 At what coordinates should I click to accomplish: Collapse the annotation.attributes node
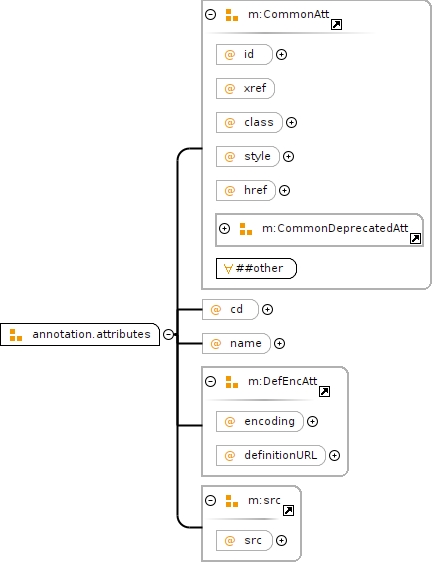168,334
